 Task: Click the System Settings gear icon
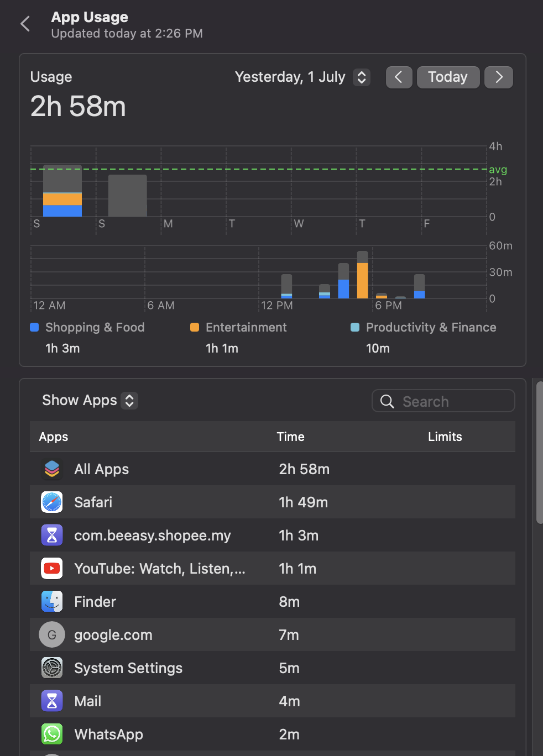(52, 668)
